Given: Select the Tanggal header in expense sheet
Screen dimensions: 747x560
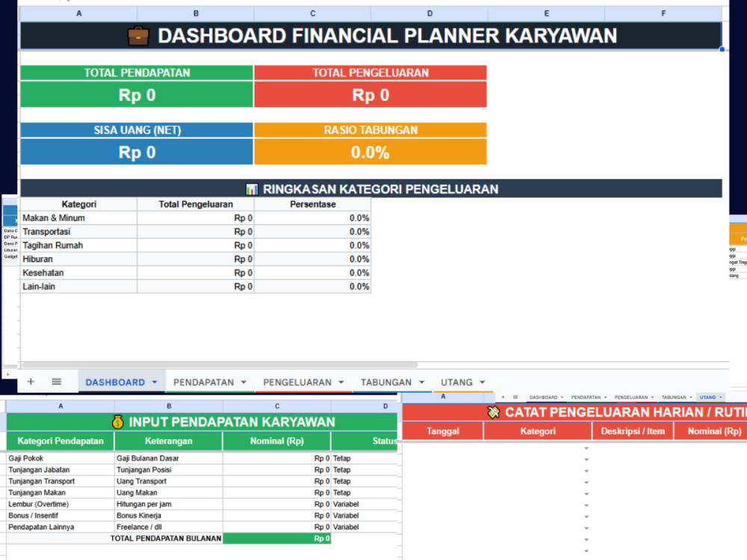Looking at the screenshot, I should tap(442, 431).
